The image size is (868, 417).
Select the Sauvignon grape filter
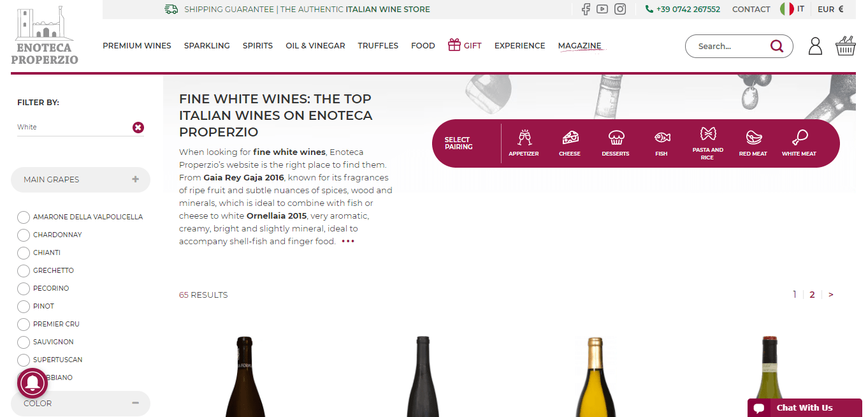(24, 342)
